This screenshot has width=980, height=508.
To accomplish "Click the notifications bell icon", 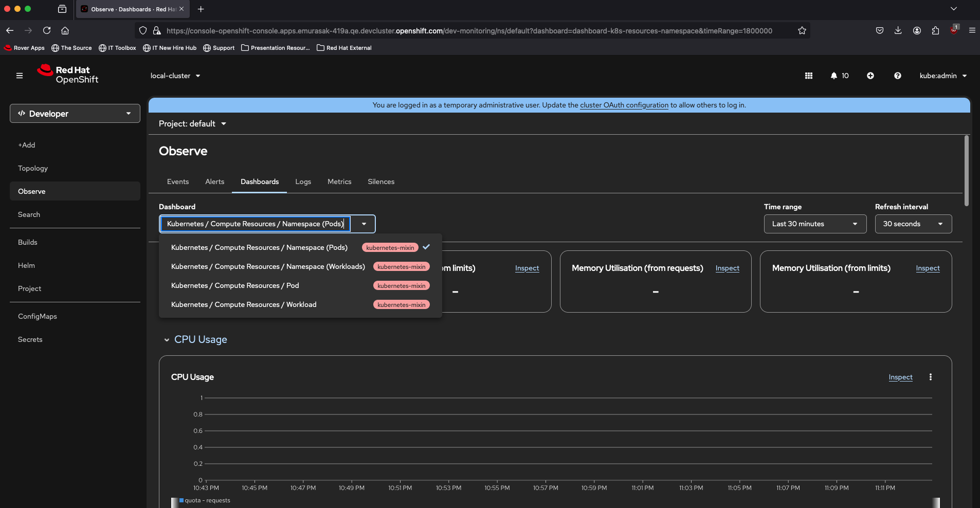I will (834, 76).
